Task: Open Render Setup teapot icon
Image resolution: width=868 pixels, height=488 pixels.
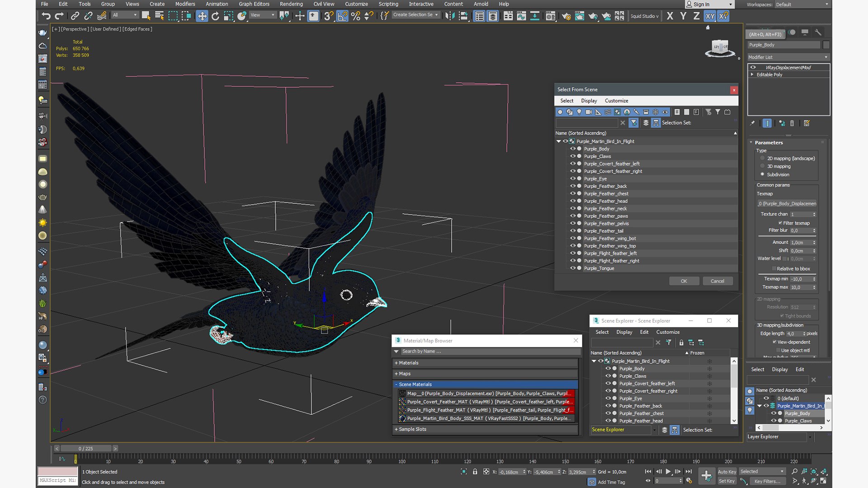Action: [x=566, y=16]
